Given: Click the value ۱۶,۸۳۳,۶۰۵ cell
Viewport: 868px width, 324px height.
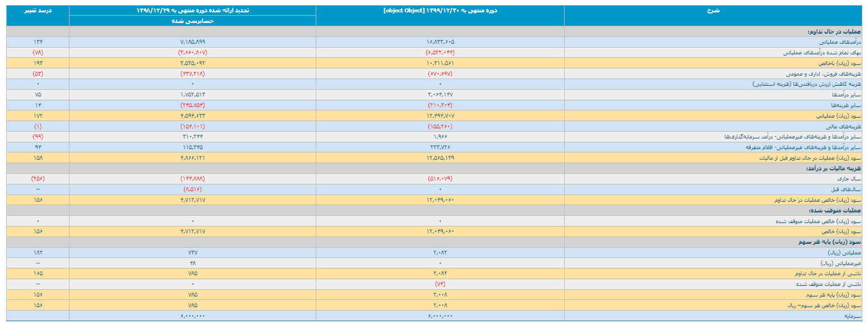Looking at the screenshot, I should pos(440,42).
